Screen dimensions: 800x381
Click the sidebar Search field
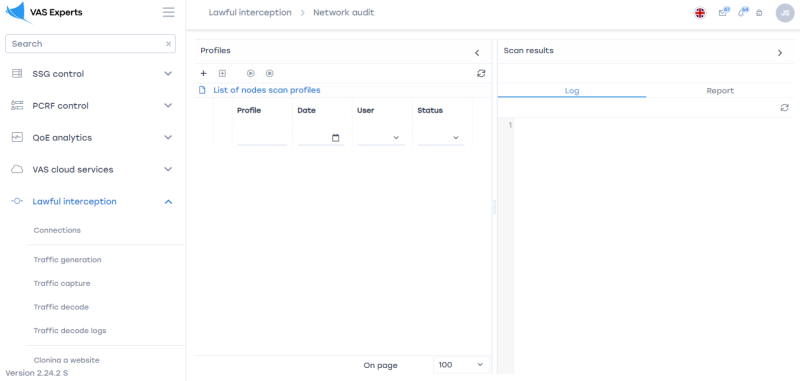(90, 44)
